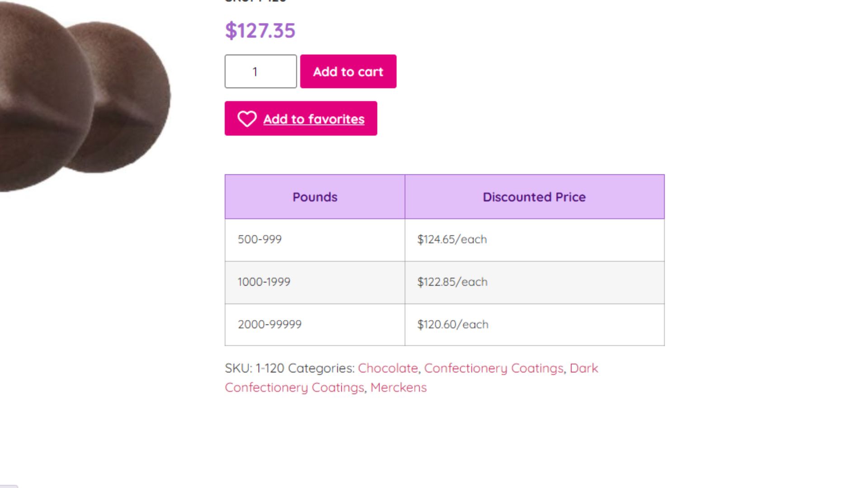Screen dimensions: 868x488
Task: Click the $124.65/each price cell
Action: 534,240
